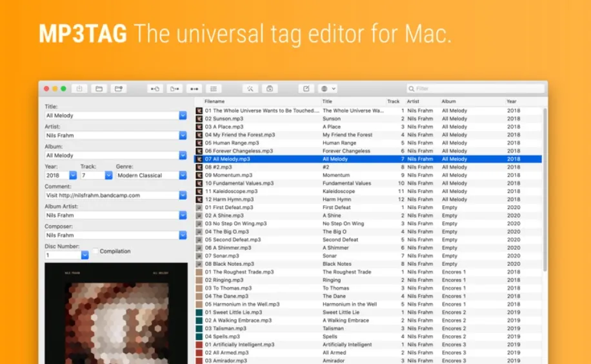The width and height of the screenshot is (591, 364).
Task: Click the All Melody album cover artwork
Action: 116,314
